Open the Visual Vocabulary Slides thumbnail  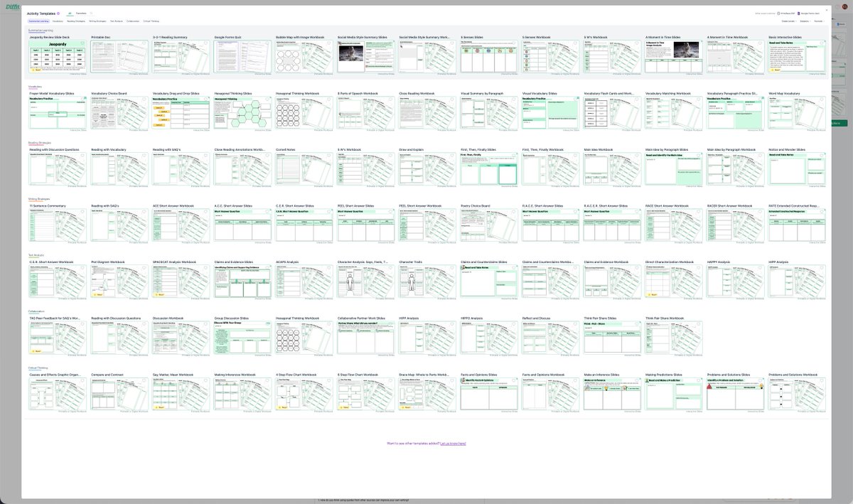[x=551, y=112]
